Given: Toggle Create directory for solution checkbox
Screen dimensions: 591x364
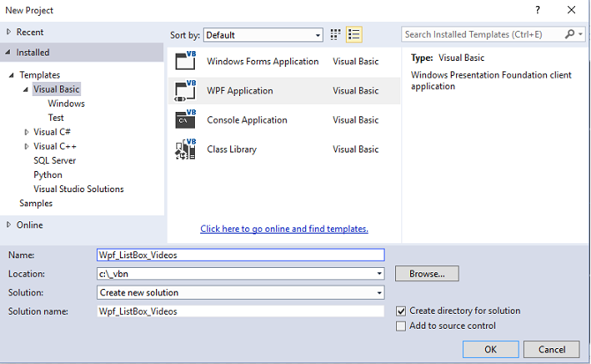Looking at the screenshot, I should (400, 311).
